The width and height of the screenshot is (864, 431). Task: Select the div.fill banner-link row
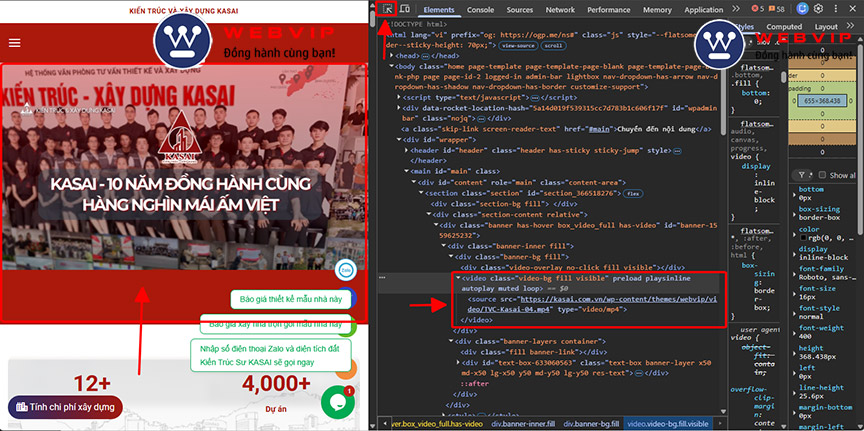point(534,352)
